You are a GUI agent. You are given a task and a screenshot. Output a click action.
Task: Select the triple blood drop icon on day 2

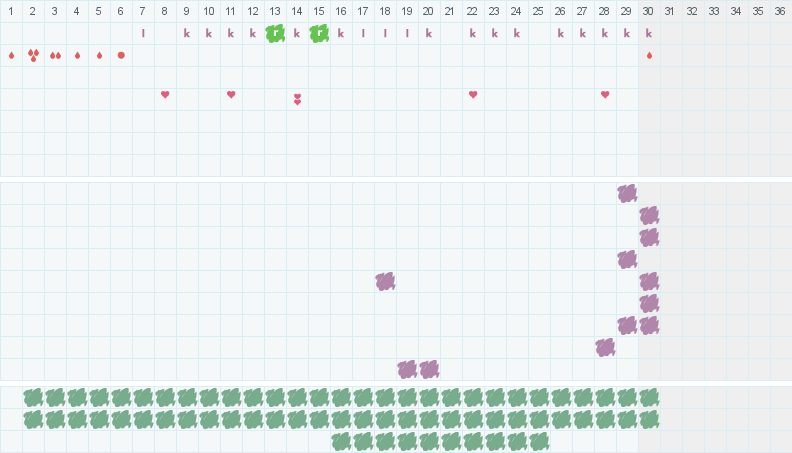coord(33,55)
